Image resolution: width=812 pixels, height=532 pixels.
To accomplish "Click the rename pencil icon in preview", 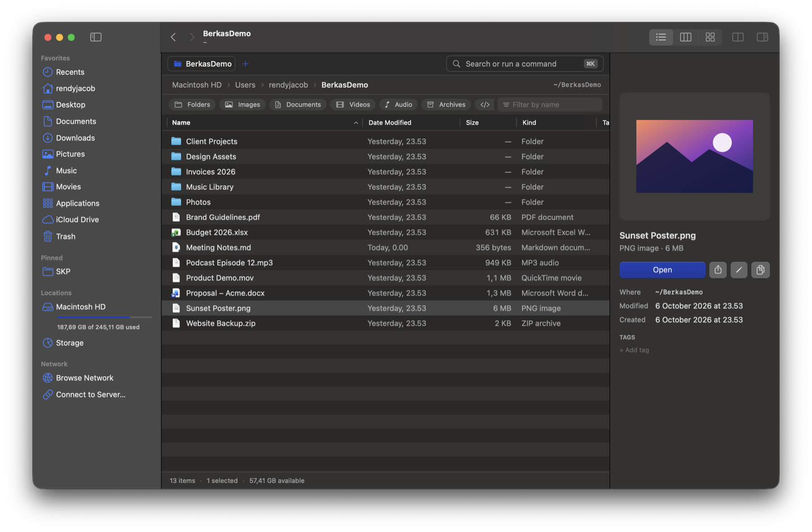I will click(738, 270).
